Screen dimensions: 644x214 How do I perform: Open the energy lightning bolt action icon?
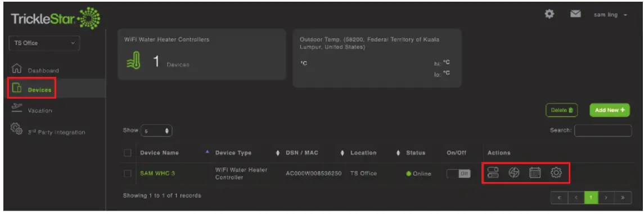pyautogui.click(x=514, y=173)
